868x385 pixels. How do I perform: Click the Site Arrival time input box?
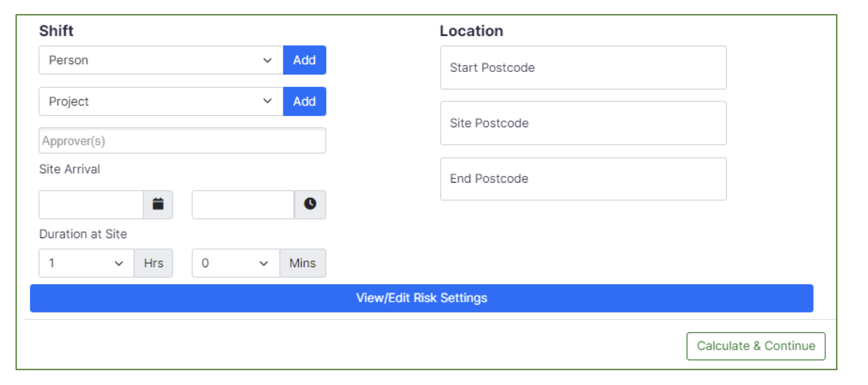[x=243, y=204]
